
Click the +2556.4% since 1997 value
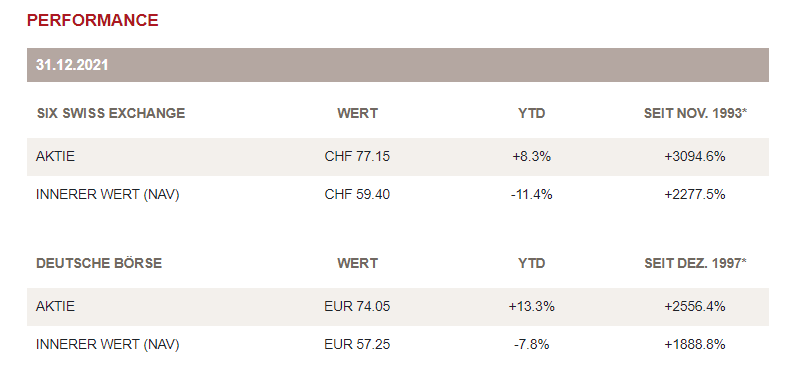[695, 306]
